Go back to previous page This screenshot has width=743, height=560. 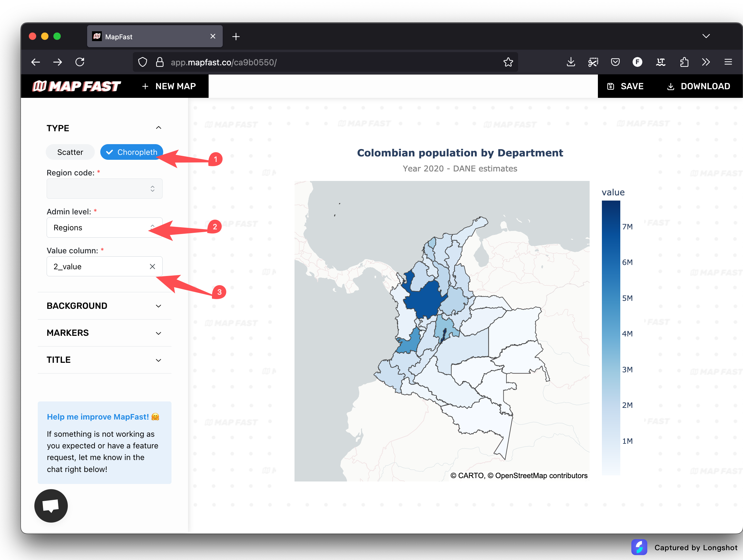click(36, 62)
